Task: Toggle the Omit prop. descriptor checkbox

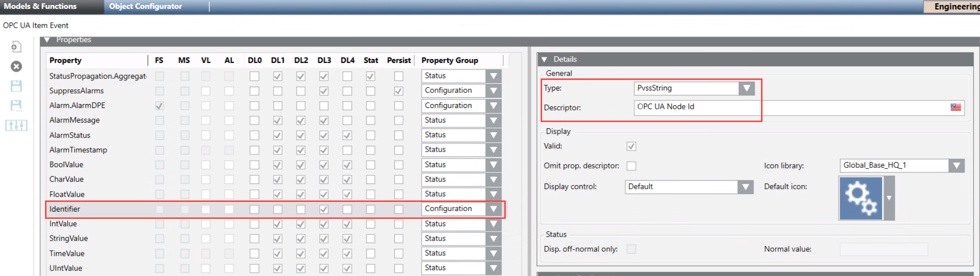Action: 631,166
